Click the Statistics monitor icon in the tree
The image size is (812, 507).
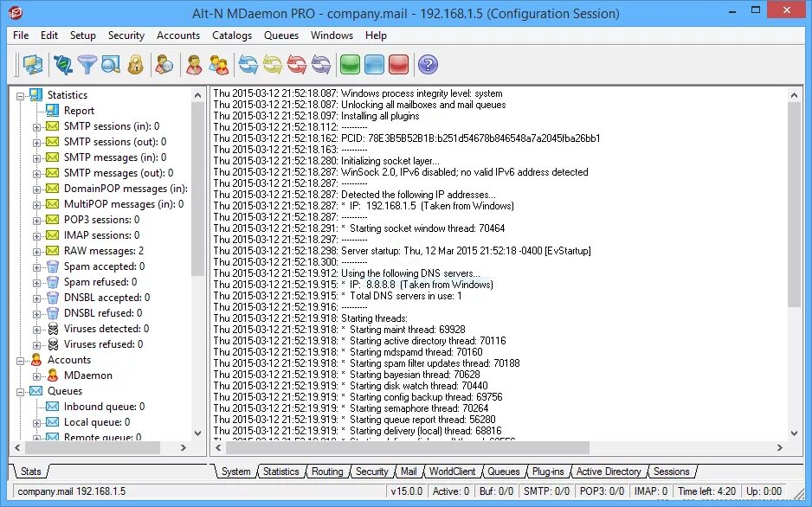pyautogui.click(x=35, y=94)
